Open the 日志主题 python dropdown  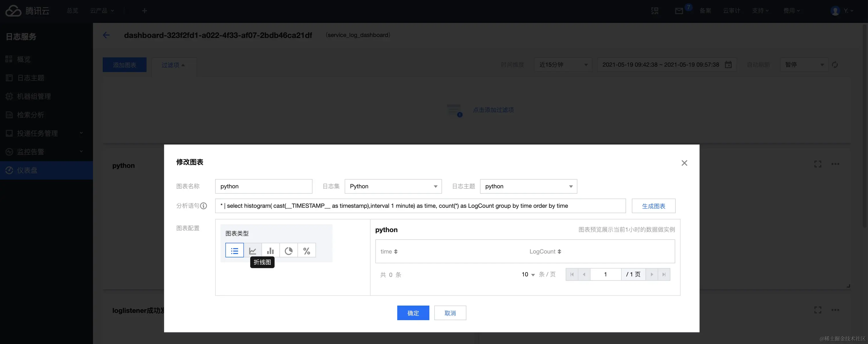click(x=528, y=186)
